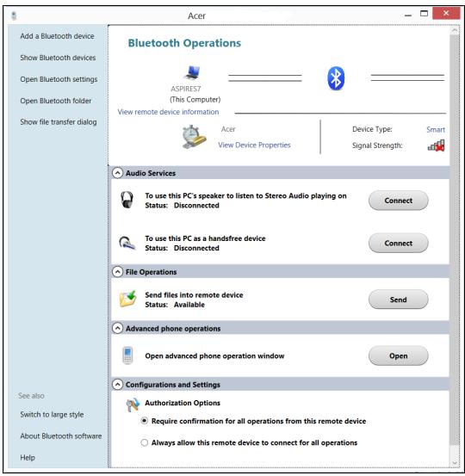Viewport: 465px width, 476px height.
Task: Click the Acer remote device clock icon
Action: [194, 137]
